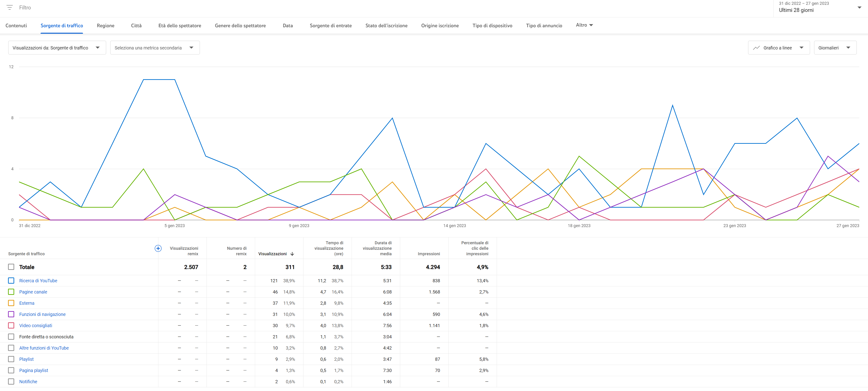Check the Notifiche row checkbox
868x391 pixels.
click(x=11, y=382)
